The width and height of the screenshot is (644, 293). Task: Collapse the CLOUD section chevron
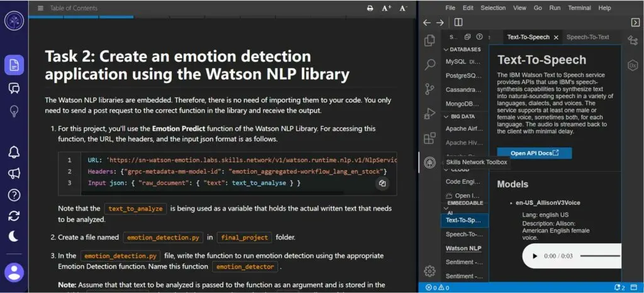click(x=446, y=169)
